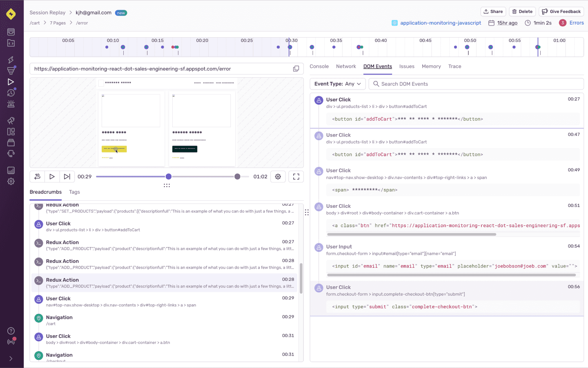The width and height of the screenshot is (588, 368).
Task: Select the Breadcrumbs tab
Action: (46, 192)
